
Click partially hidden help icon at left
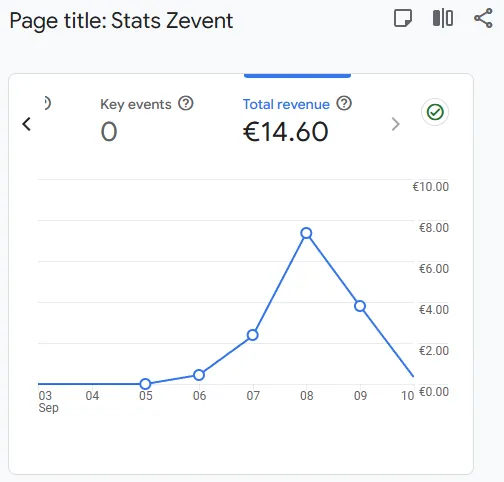47,103
